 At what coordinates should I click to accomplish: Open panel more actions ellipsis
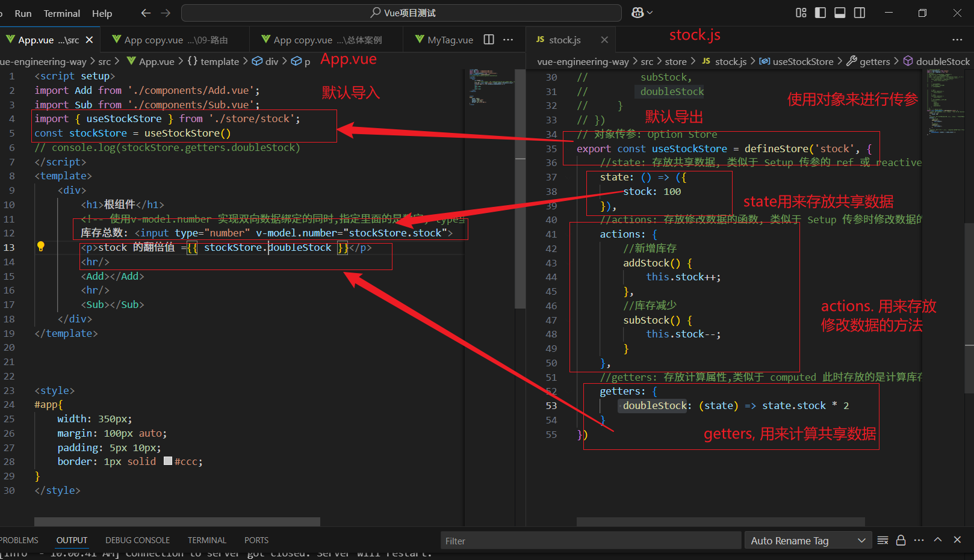click(919, 540)
